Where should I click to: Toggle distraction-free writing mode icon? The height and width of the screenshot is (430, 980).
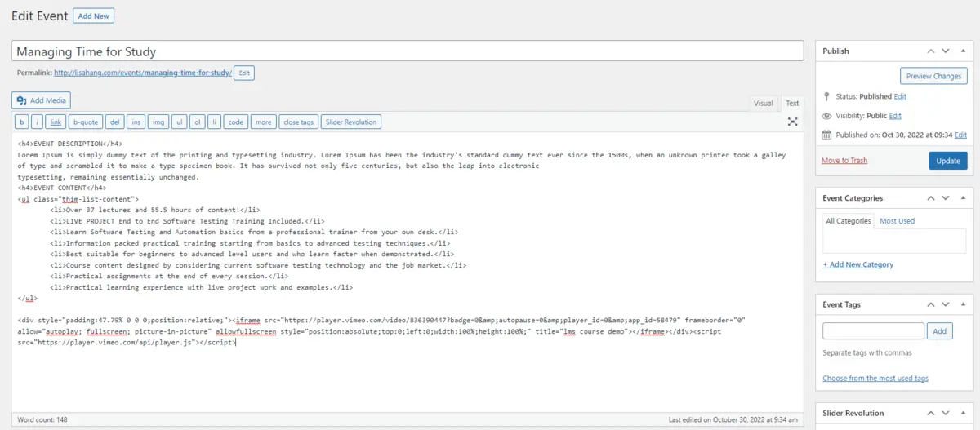click(792, 122)
